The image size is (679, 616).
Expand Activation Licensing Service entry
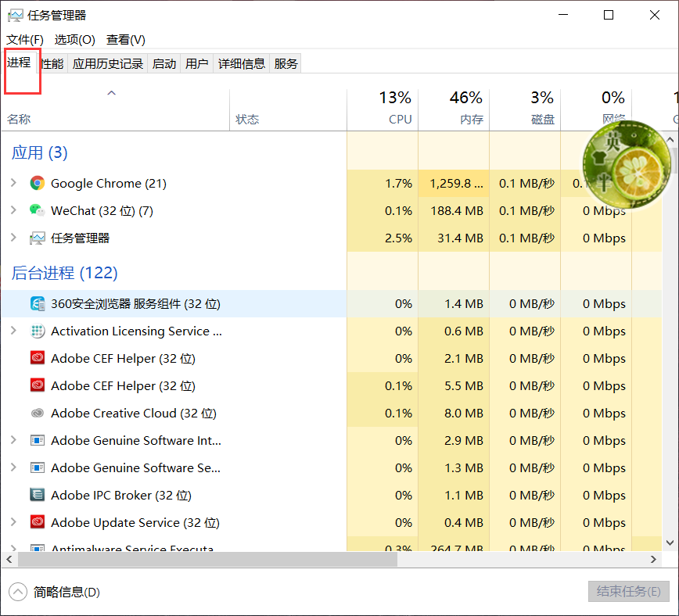click(13, 331)
